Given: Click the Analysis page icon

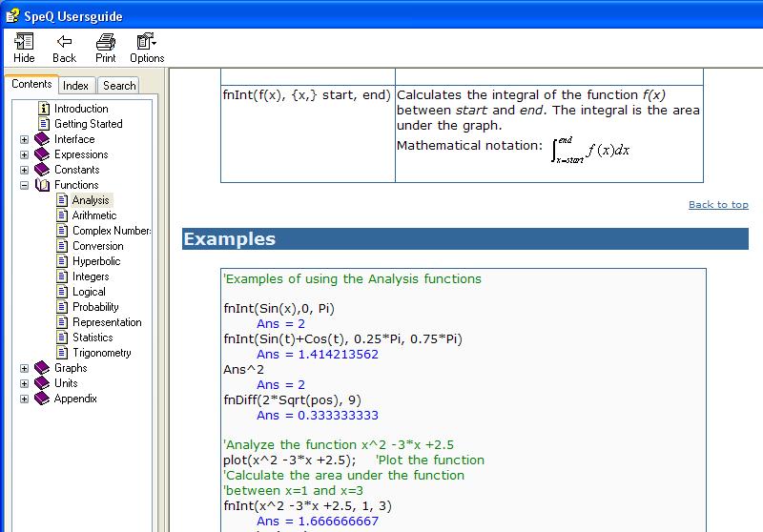Looking at the screenshot, I should (x=62, y=200).
